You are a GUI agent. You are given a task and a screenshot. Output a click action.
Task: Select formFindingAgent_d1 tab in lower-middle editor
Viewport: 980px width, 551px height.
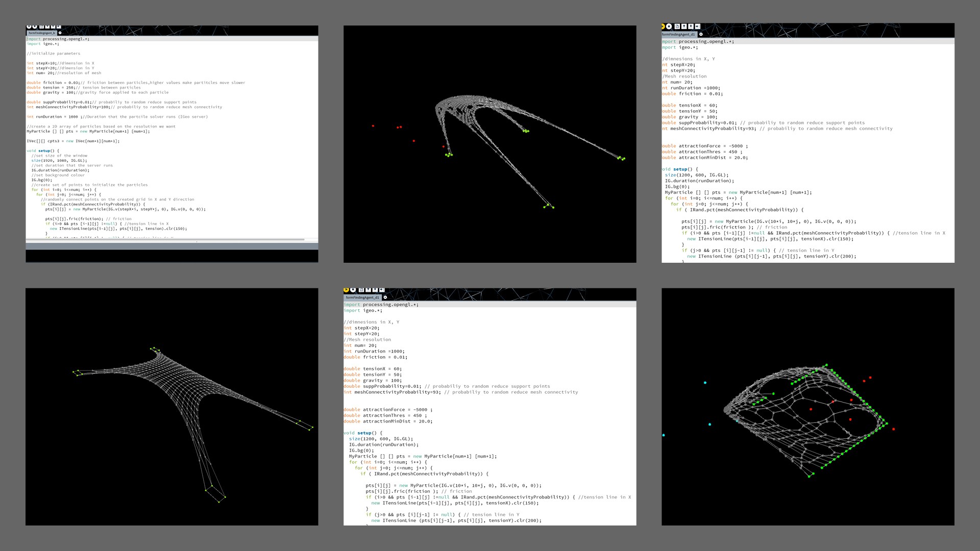coord(362,297)
